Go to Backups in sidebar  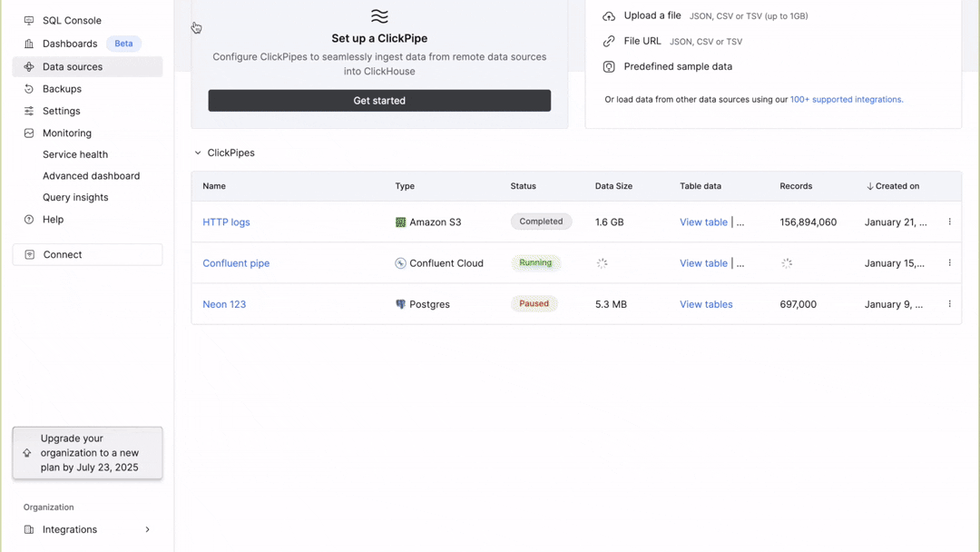coord(62,89)
